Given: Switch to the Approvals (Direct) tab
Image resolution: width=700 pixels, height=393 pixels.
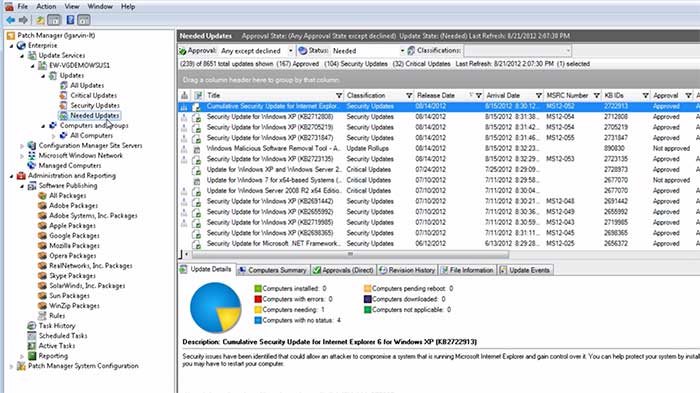Looking at the screenshot, I should click(343, 270).
